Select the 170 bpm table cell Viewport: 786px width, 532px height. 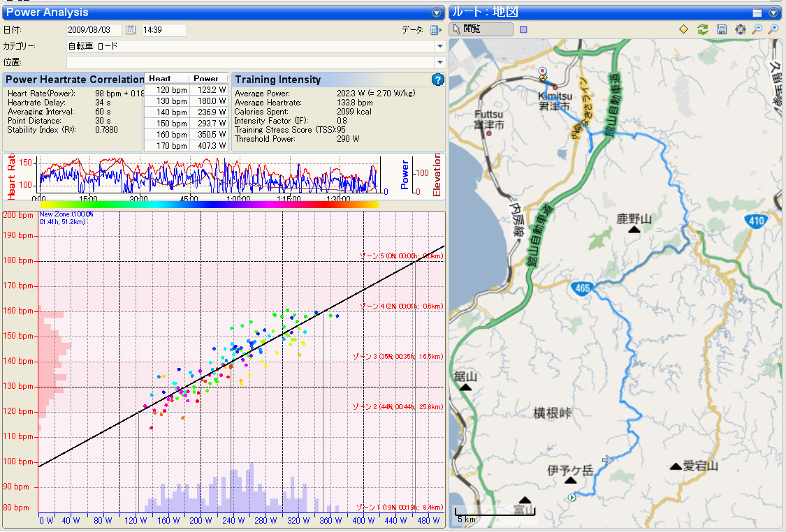(x=167, y=146)
